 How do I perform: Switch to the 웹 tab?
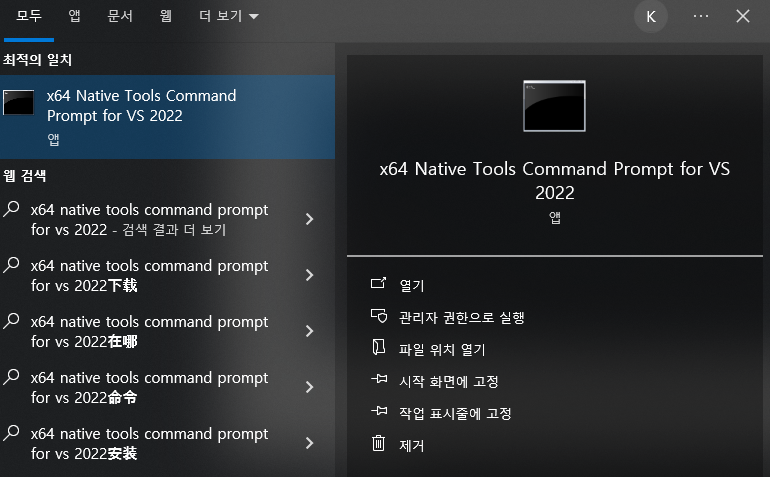[166, 16]
